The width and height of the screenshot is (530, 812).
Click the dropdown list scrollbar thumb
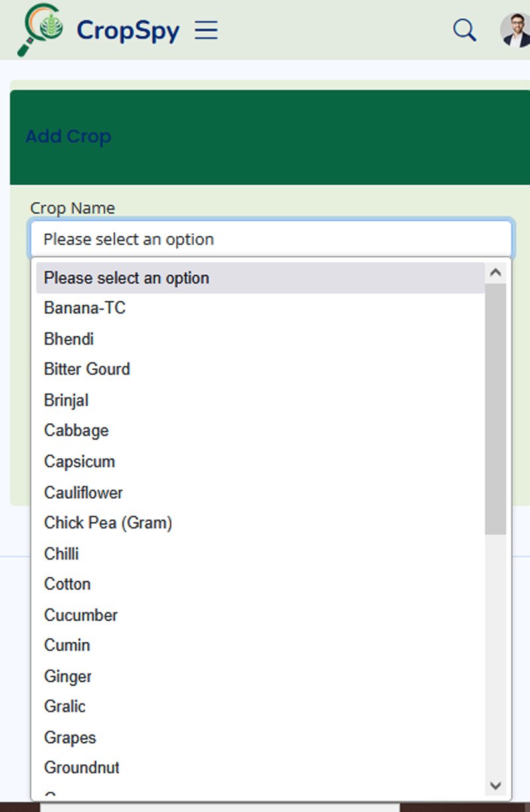[x=496, y=407]
